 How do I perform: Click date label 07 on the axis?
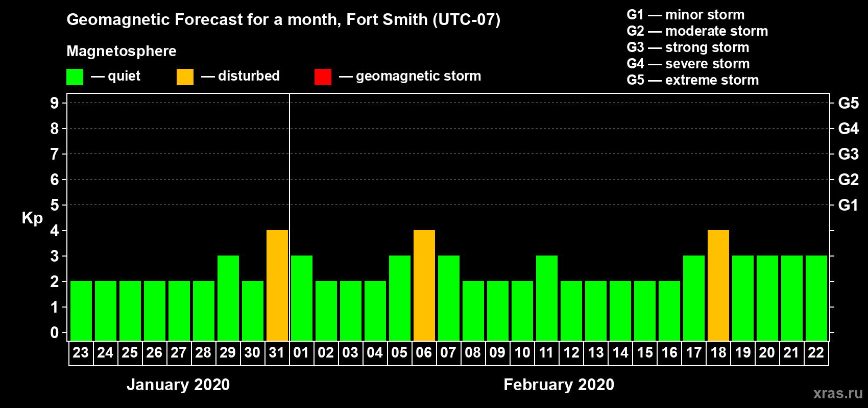coord(448,353)
